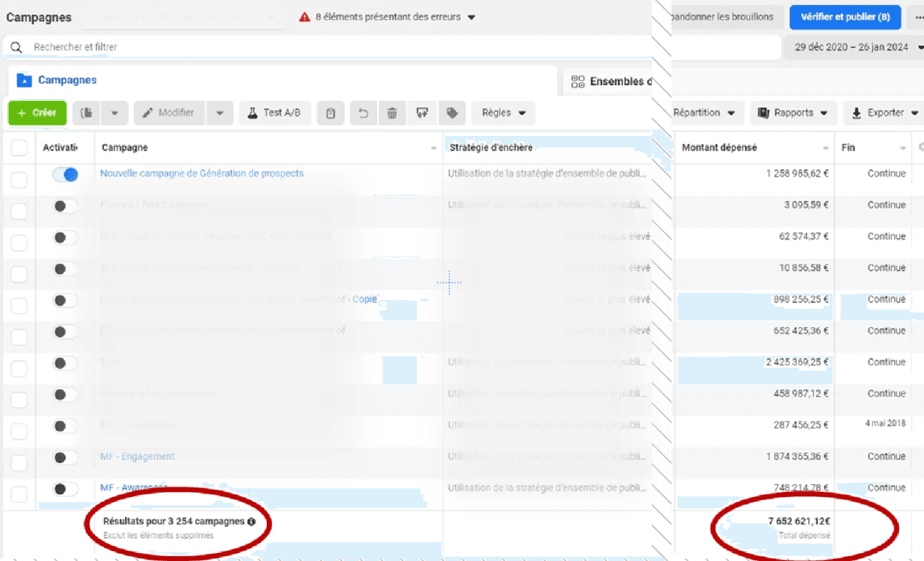Screen dimensions: 924x561
Task: Click the undo arrow icon
Action: point(363,113)
